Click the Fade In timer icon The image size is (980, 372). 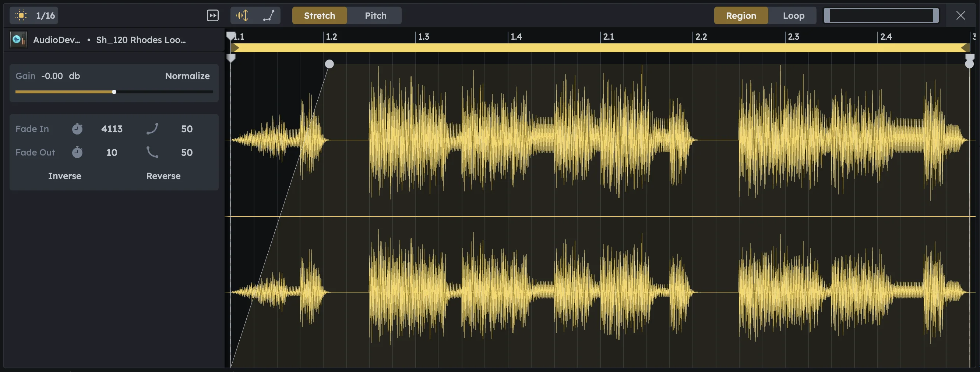click(x=77, y=129)
